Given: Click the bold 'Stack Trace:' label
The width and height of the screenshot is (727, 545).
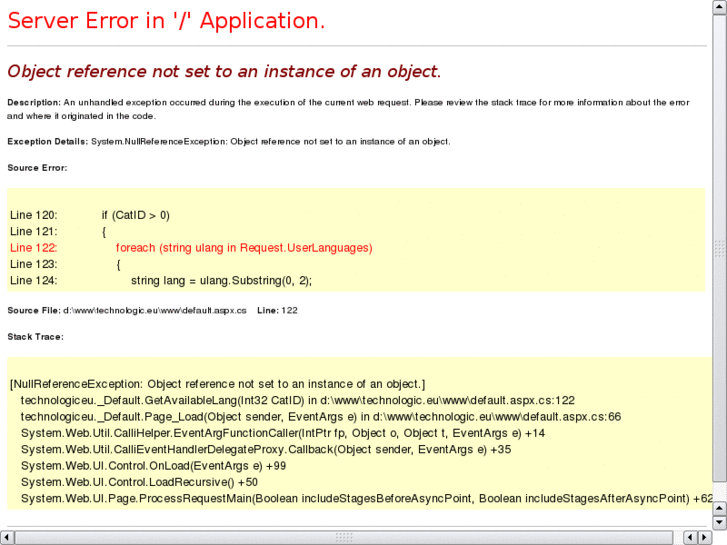Looking at the screenshot, I should pyautogui.click(x=35, y=337).
